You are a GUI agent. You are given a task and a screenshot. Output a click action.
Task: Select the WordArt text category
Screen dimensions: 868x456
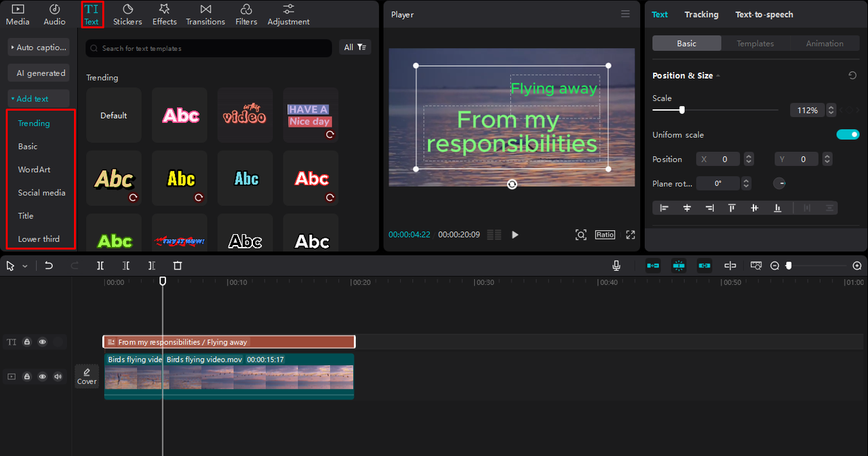tap(34, 170)
